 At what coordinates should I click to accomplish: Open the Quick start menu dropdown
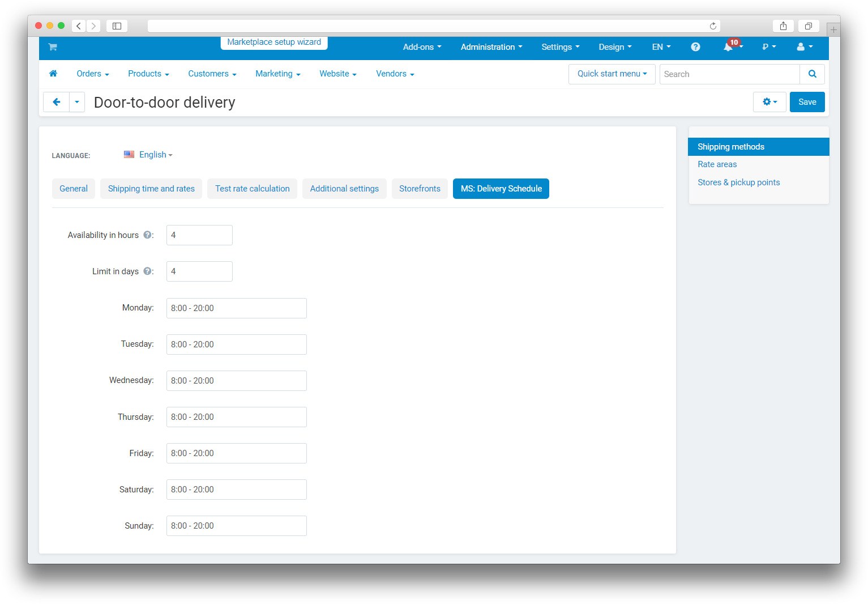tap(612, 74)
